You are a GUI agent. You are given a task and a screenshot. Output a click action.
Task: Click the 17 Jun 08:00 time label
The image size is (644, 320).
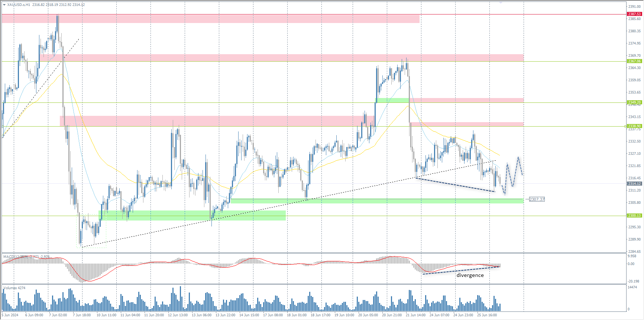click(273, 315)
